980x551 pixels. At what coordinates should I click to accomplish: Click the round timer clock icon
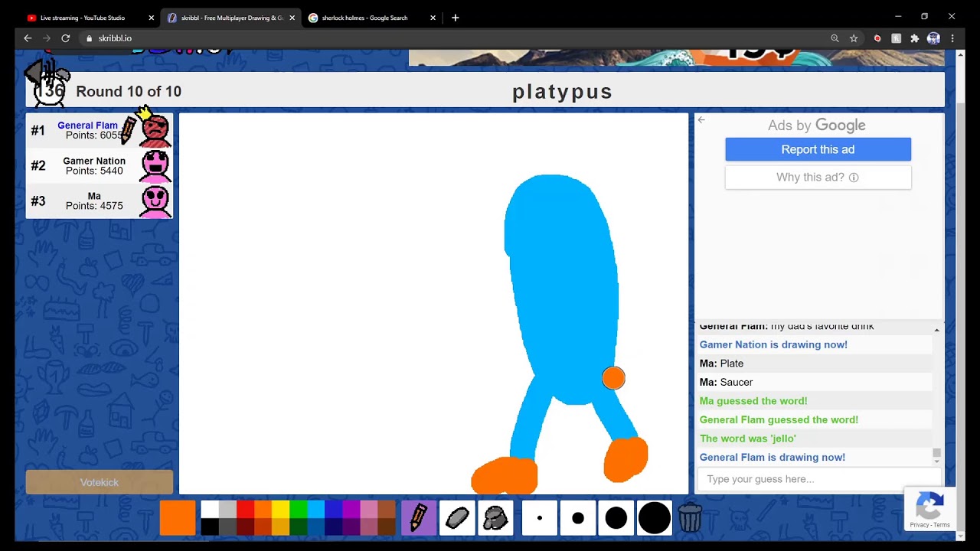click(51, 93)
